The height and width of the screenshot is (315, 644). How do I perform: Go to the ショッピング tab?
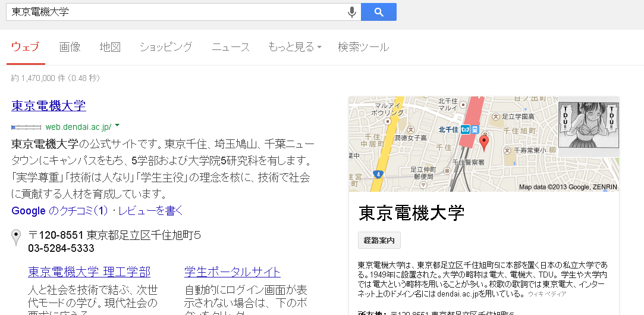(x=166, y=47)
